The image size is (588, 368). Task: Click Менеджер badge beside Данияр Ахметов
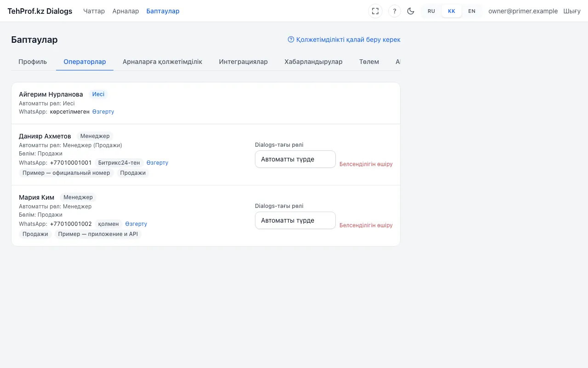click(x=95, y=136)
